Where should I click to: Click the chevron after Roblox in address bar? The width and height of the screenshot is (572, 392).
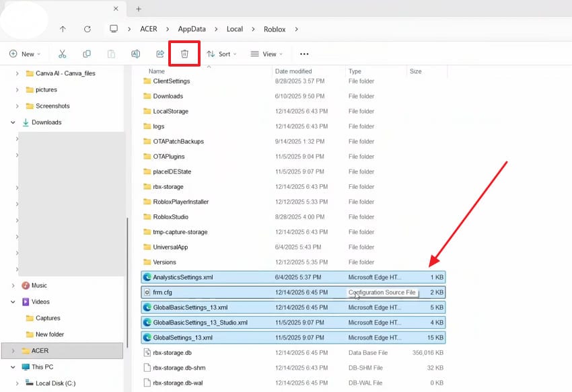tap(297, 29)
